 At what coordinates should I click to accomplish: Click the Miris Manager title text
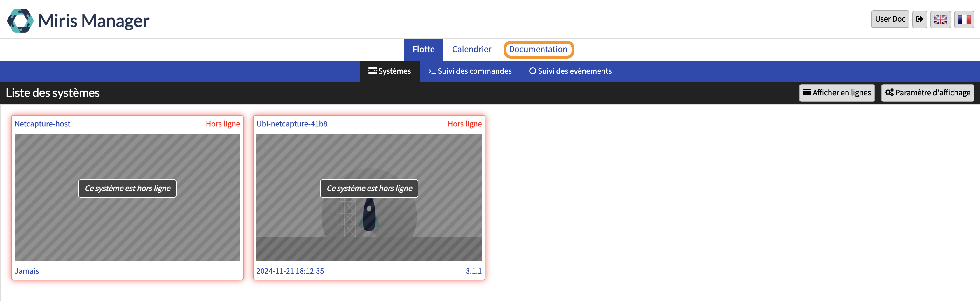tap(94, 20)
